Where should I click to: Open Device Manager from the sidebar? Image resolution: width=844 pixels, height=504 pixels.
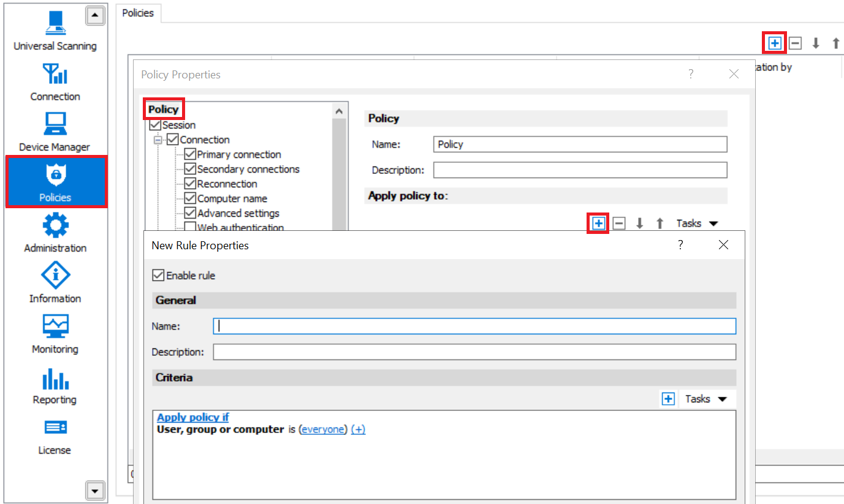click(55, 131)
